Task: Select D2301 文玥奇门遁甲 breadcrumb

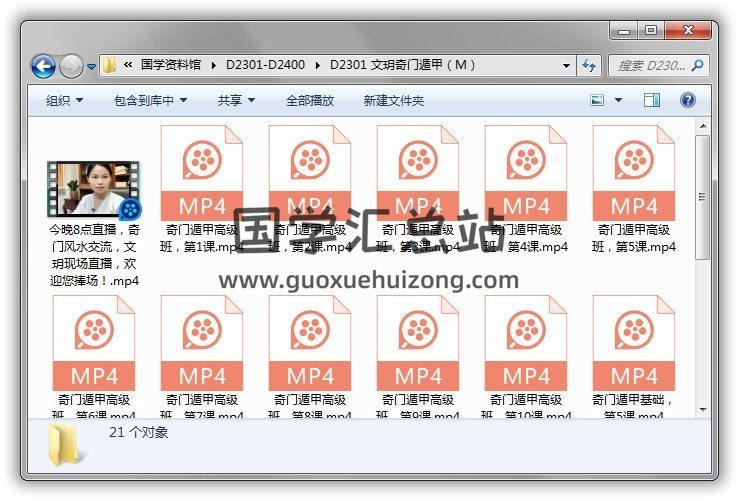Action: (x=402, y=65)
